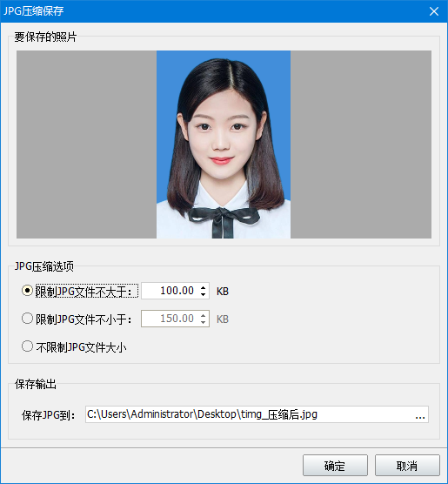Decrease the 150.00 value with down arrow
The image size is (448, 484).
tap(203, 322)
